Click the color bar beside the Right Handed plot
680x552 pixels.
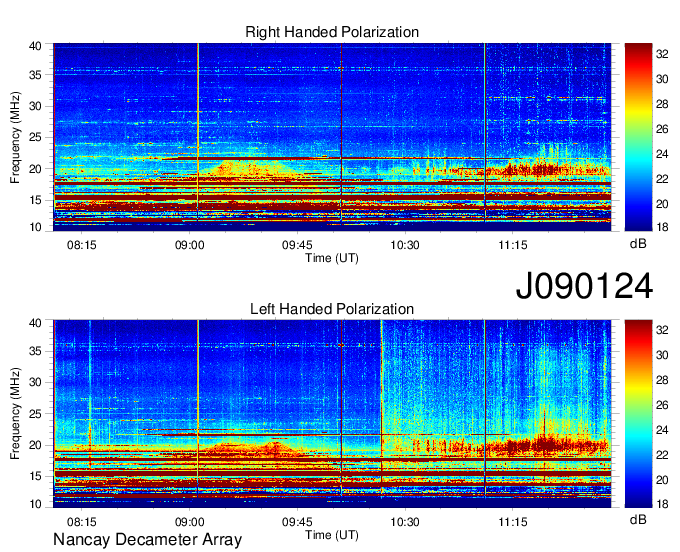pos(638,137)
